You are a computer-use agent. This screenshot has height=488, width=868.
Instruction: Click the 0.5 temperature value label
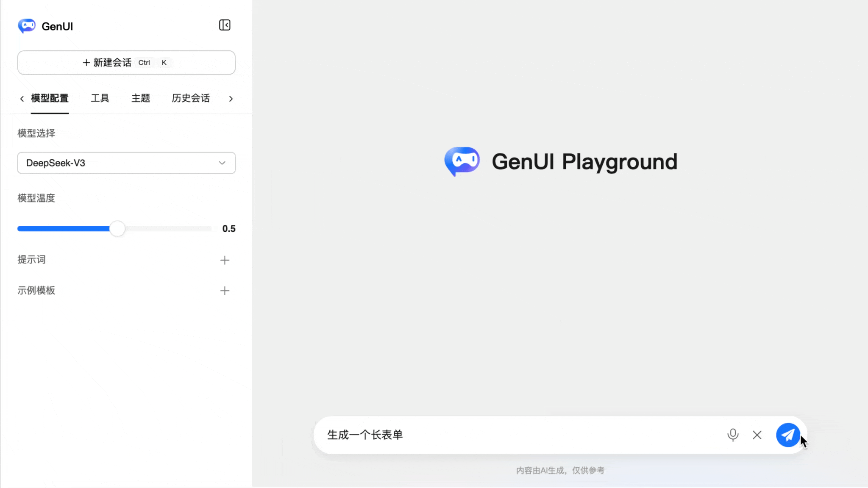coord(229,228)
